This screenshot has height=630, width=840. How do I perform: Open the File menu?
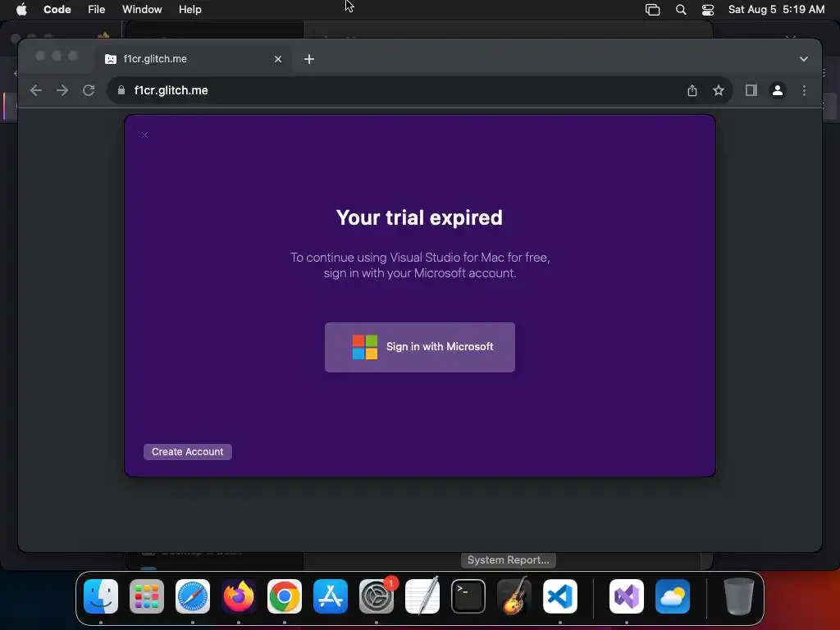coord(97,9)
